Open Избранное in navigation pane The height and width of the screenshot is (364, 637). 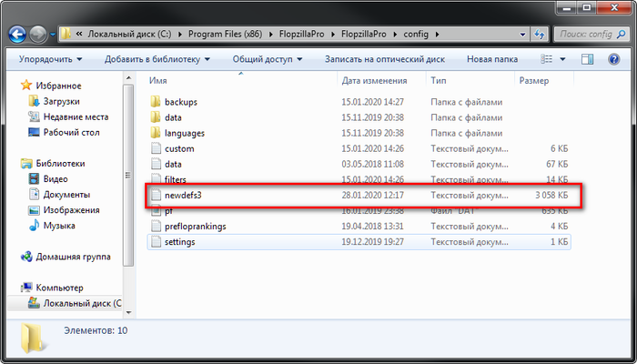(x=58, y=86)
